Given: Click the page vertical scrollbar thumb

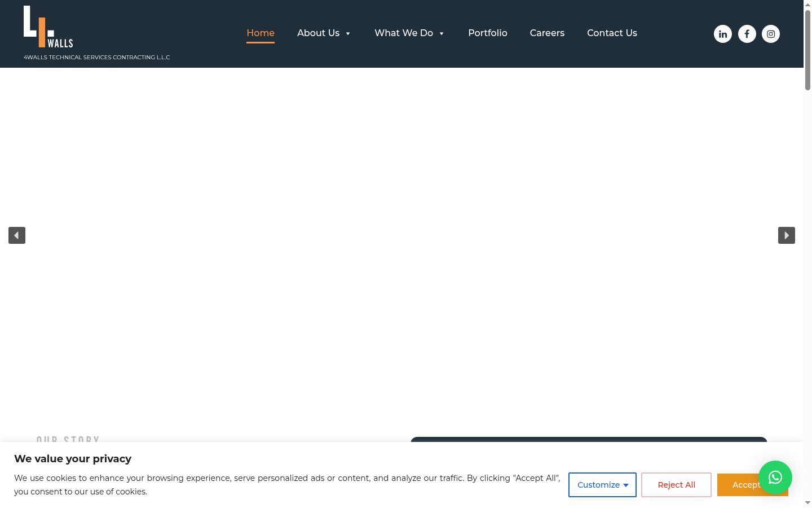Looking at the screenshot, I should pyautogui.click(x=807, y=50).
